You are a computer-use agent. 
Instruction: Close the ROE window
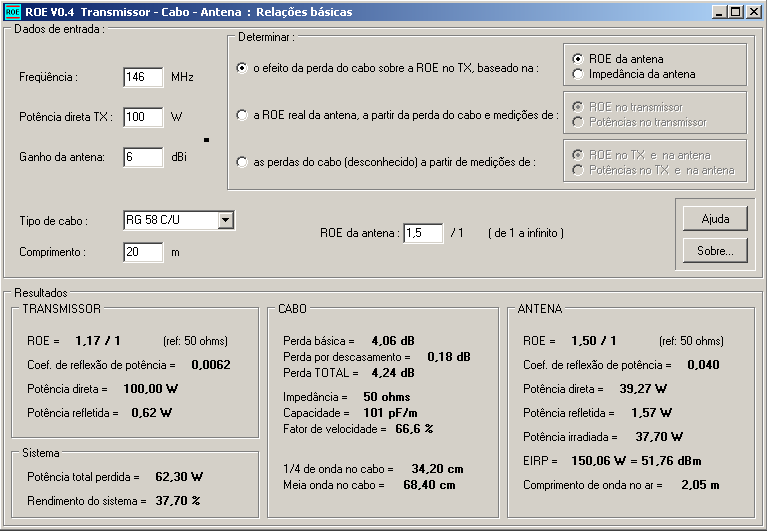pyautogui.click(x=754, y=12)
